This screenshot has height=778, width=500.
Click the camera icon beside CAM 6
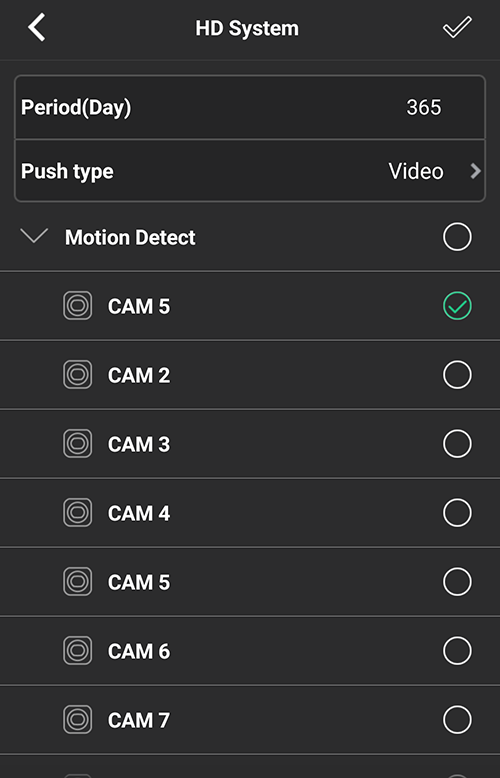pos(77,650)
